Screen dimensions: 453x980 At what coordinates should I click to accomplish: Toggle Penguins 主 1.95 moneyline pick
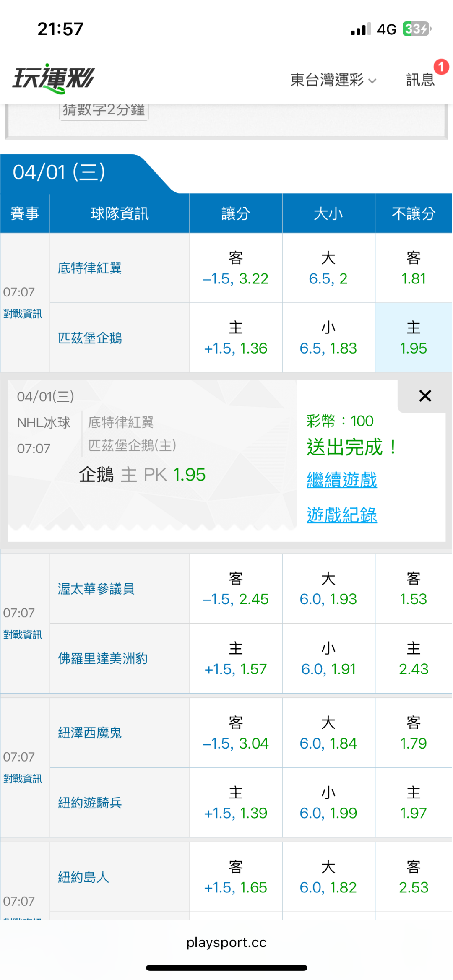point(413,338)
